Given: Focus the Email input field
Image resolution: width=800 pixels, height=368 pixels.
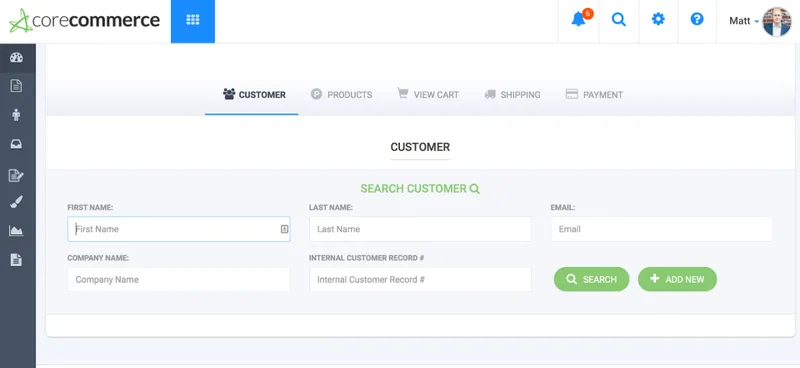Looking at the screenshot, I should 662,229.
